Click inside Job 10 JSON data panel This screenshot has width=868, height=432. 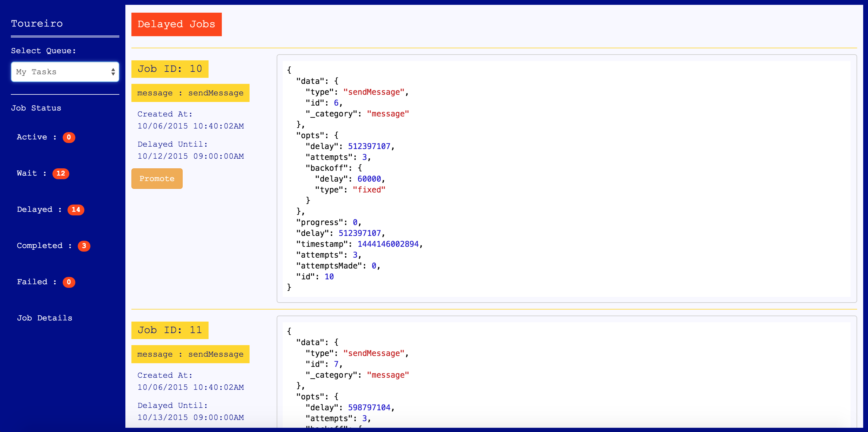(566, 179)
